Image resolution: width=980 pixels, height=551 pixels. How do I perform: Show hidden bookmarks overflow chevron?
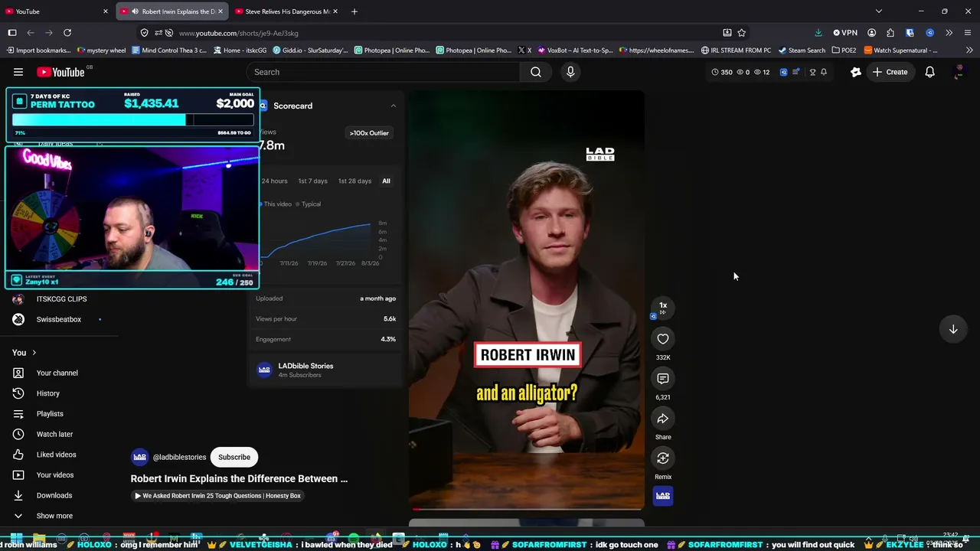pyautogui.click(x=969, y=51)
